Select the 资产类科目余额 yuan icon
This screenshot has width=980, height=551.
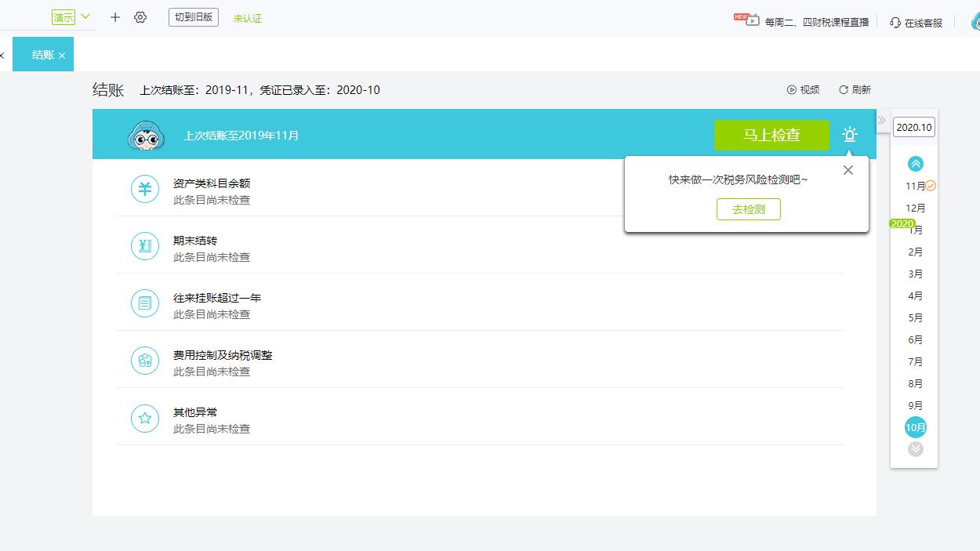coord(144,189)
